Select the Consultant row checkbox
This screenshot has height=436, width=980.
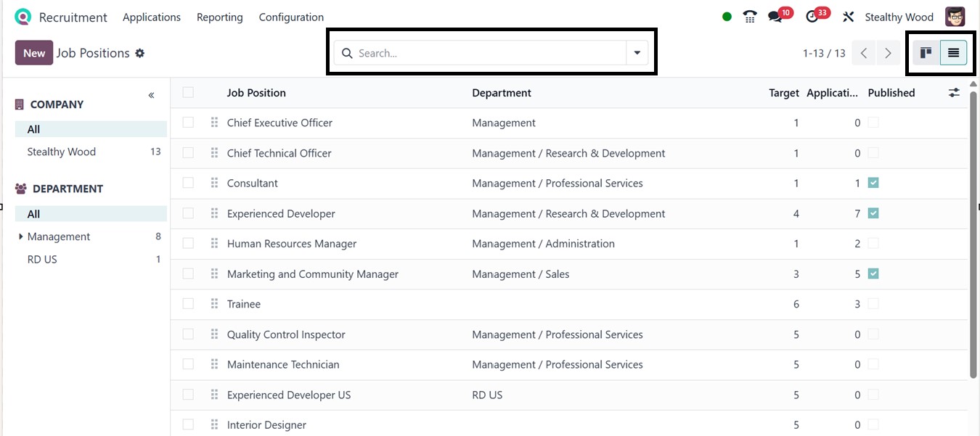[188, 183]
